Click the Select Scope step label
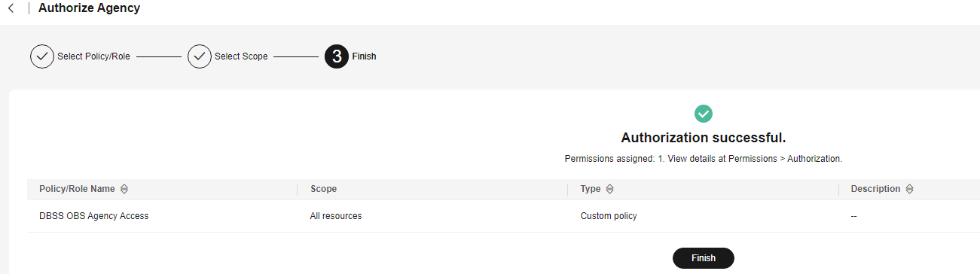Screen dimensions: 980x274 click(241, 56)
